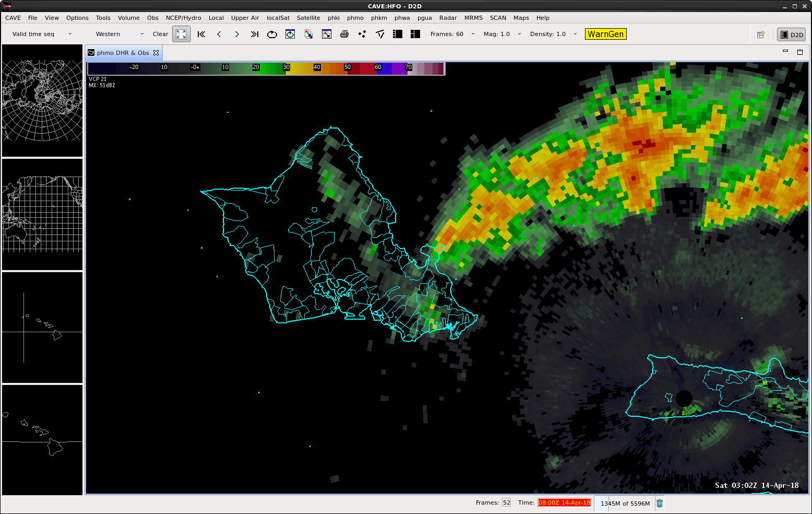812x514 pixels.
Task: Select the phmo DHR & Obs tab
Action: pos(123,53)
